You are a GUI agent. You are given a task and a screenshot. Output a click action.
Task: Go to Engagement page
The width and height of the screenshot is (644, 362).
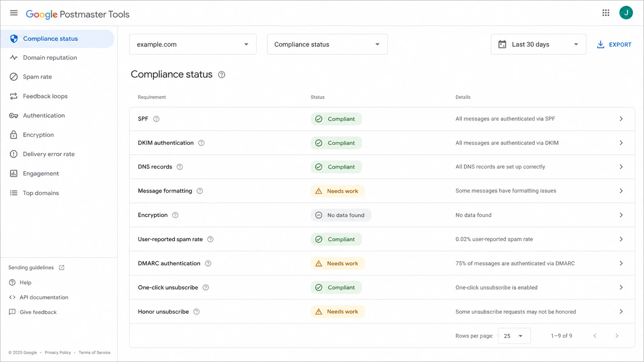[x=41, y=173]
